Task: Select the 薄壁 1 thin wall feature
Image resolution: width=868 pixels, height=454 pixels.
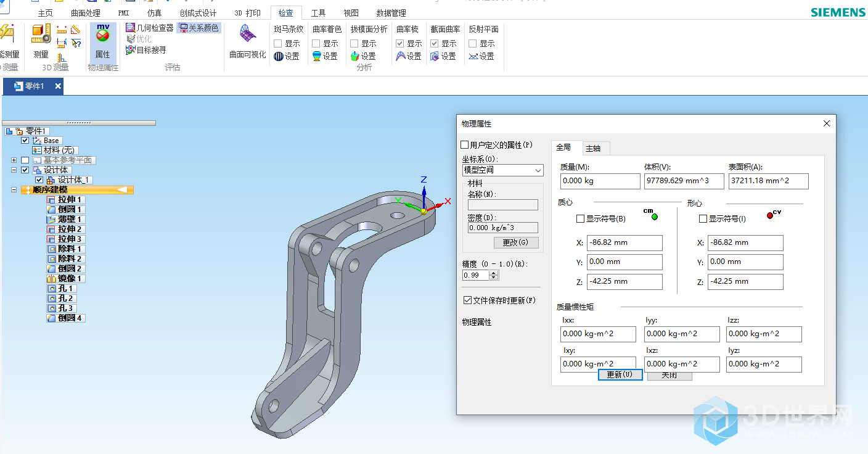Action: [x=65, y=220]
